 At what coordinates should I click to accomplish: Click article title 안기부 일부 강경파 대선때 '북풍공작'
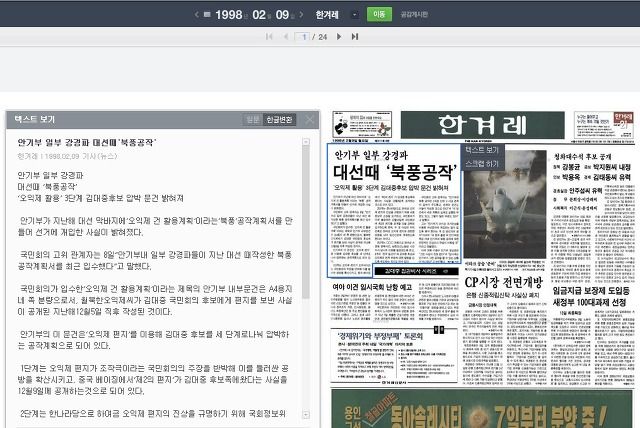click(87, 142)
